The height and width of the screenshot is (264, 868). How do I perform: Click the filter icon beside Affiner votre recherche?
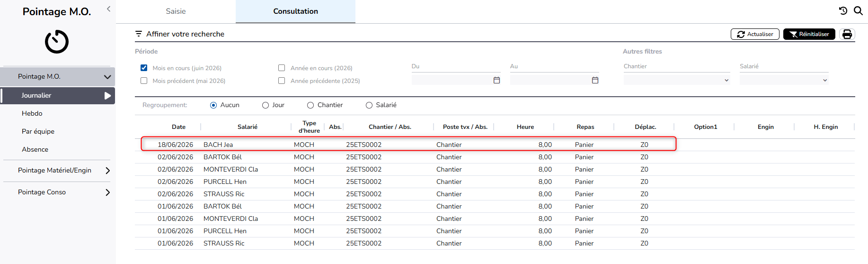139,34
